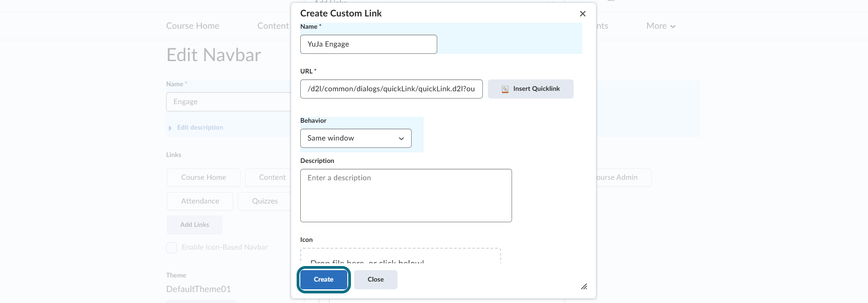
Task: Click the icon file drop zone
Action: tap(400, 256)
